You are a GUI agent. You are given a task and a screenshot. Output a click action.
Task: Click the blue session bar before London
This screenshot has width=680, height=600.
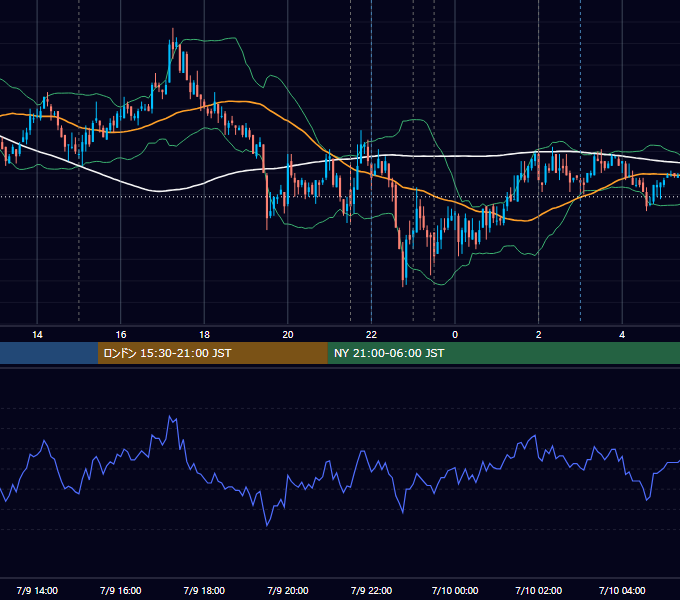pos(49,353)
